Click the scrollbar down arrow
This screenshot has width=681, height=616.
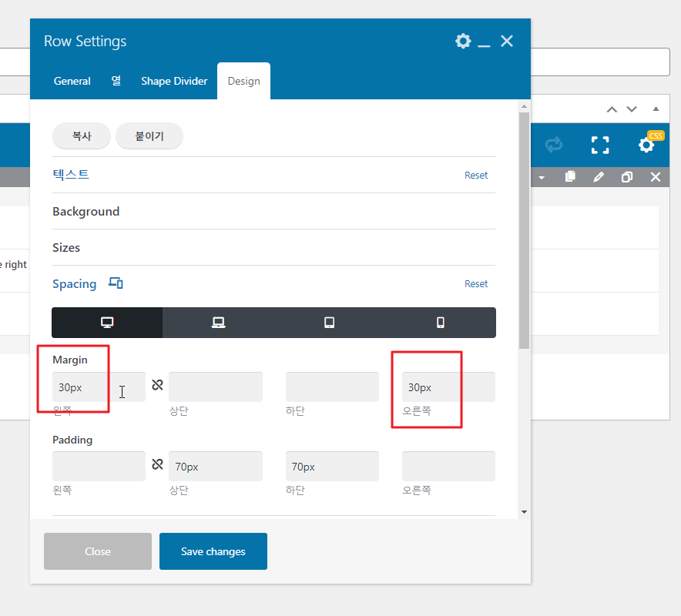[x=524, y=512]
